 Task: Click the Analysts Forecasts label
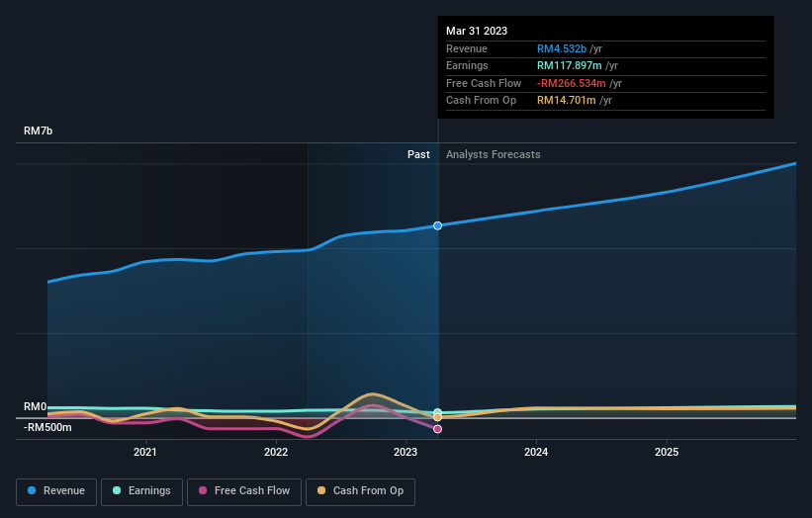(493, 155)
